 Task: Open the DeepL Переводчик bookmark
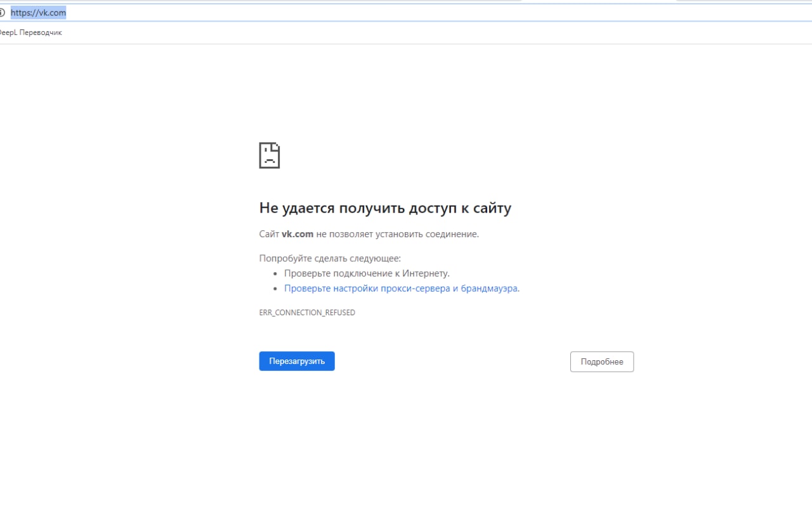30,32
